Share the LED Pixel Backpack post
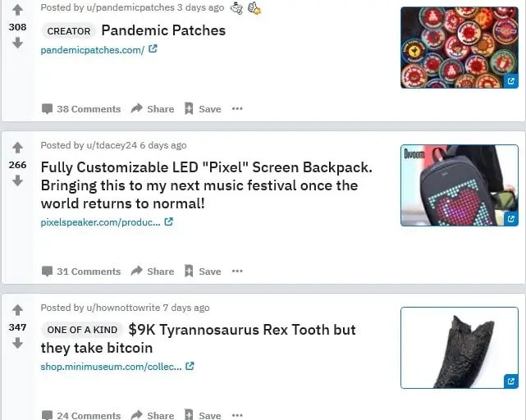Viewport: 526px width, 420px height. 153,271
